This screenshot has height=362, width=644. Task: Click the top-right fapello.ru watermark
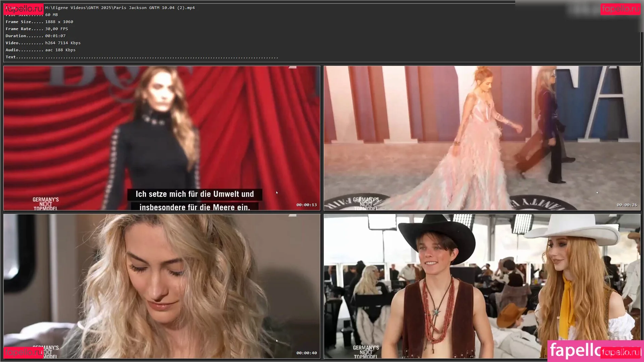(x=620, y=9)
